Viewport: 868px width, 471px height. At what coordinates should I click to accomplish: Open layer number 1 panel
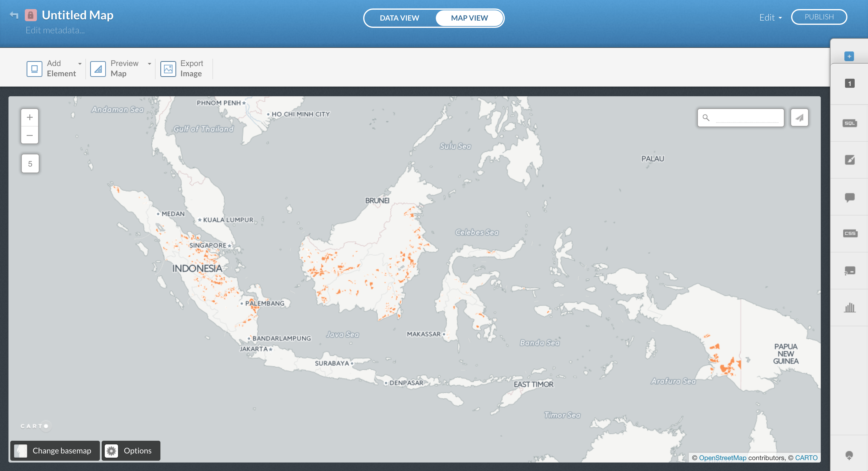tap(850, 83)
